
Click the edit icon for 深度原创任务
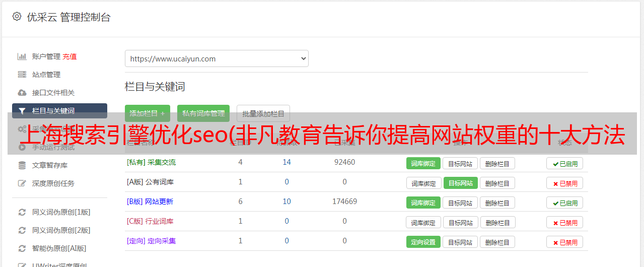tap(22, 183)
